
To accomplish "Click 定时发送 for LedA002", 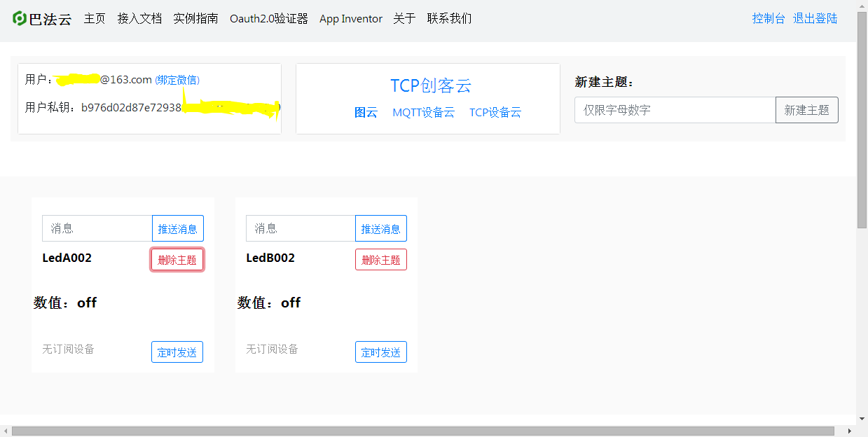I will click(177, 352).
